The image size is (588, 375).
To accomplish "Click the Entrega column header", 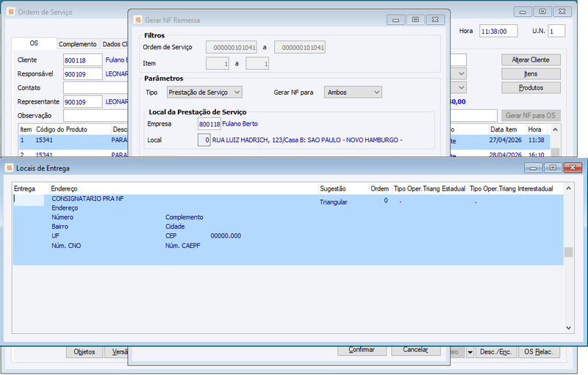I will (x=32, y=189).
